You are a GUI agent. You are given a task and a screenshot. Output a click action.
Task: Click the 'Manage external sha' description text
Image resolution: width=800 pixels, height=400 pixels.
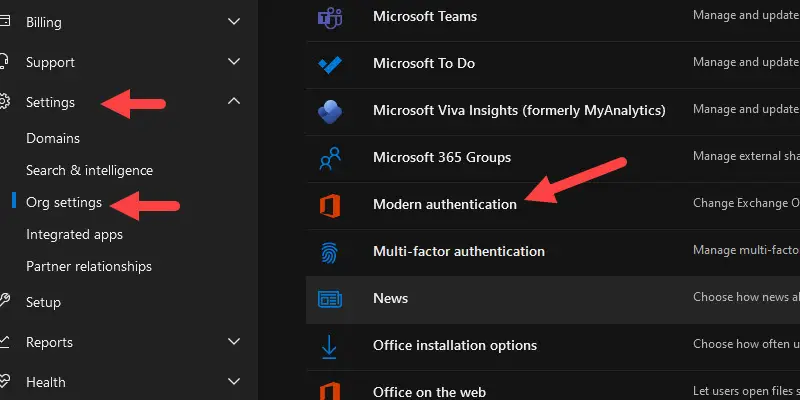(746, 156)
